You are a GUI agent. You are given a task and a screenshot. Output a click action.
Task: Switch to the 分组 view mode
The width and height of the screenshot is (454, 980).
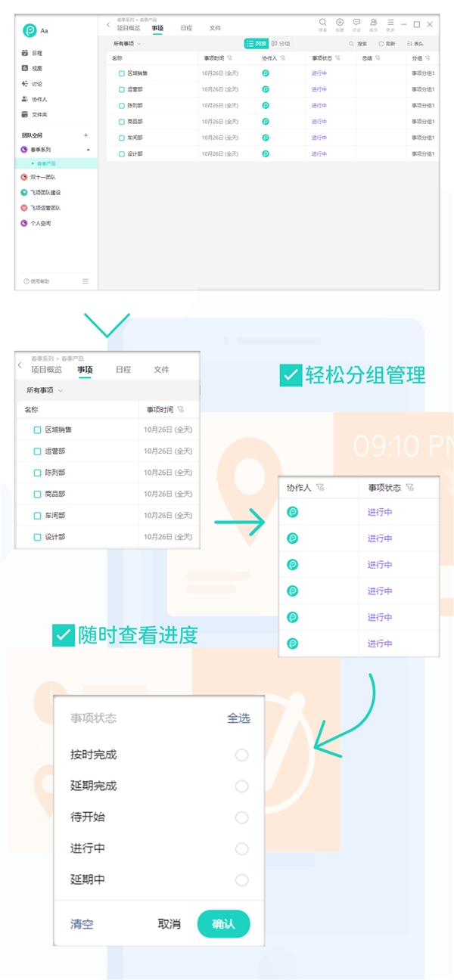click(280, 44)
